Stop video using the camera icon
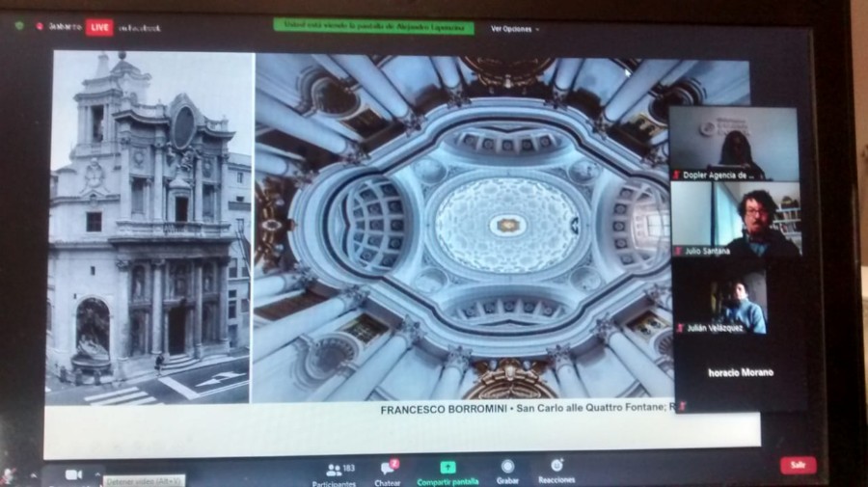868x487 pixels. (x=73, y=474)
